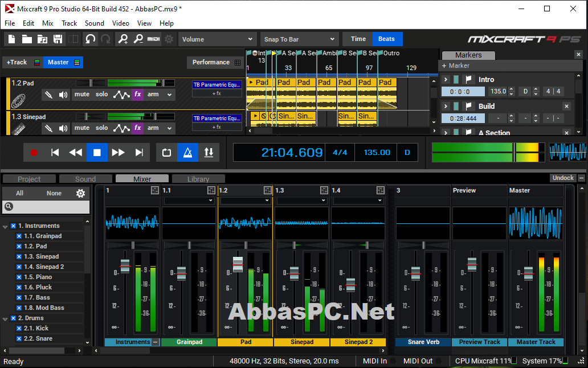Click the fast forward button
The image size is (588, 368).
coord(118,153)
